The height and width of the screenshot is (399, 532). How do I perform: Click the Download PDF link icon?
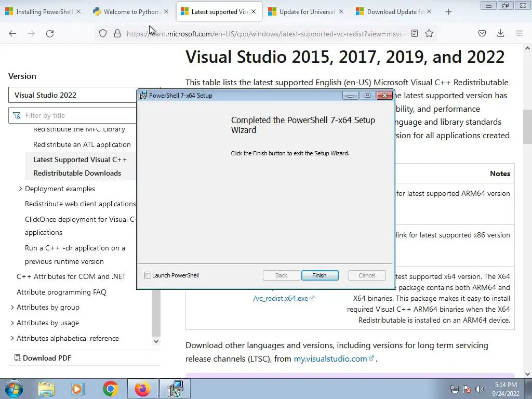(x=17, y=357)
